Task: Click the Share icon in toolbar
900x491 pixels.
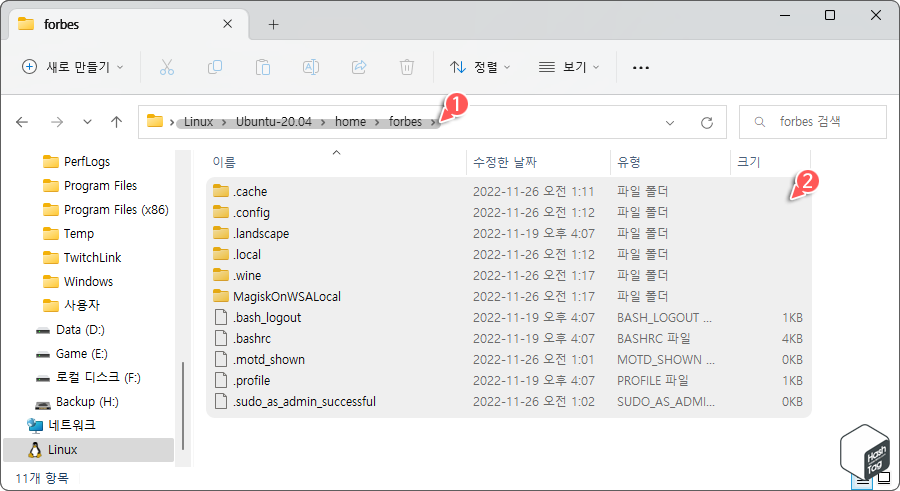Action: (359, 67)
